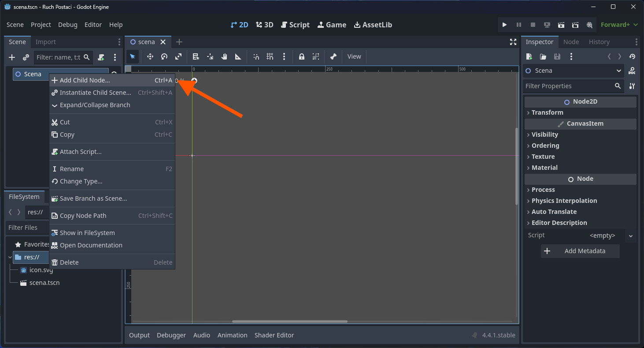
Task: Click the add new node plus icon
Action: click(x=12, y=57)
